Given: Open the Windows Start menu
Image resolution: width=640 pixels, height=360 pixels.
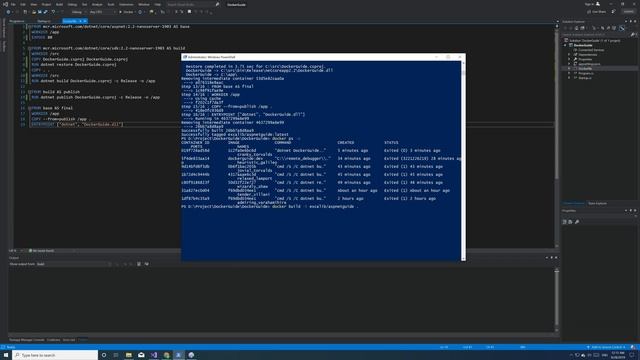Looking at the screenshot, I should pos(6,355).
